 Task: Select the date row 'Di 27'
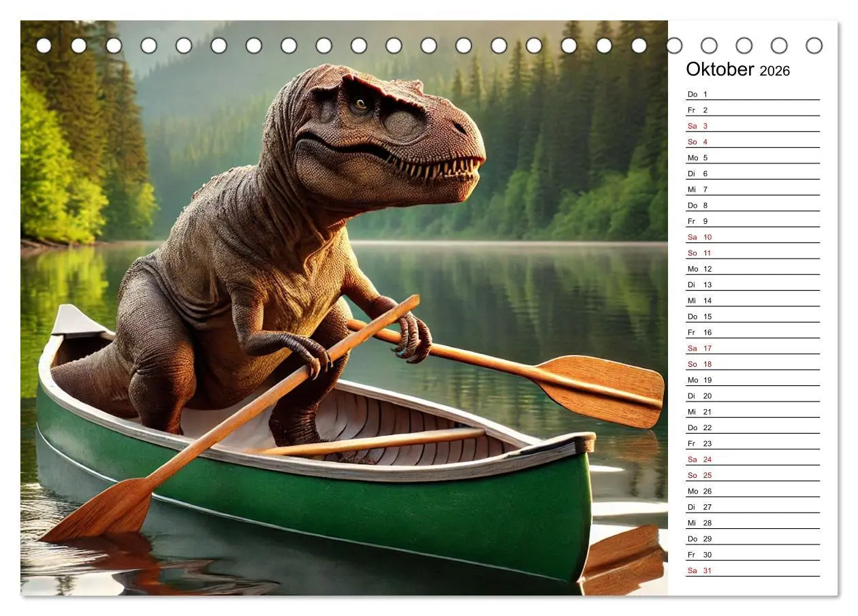752,507
